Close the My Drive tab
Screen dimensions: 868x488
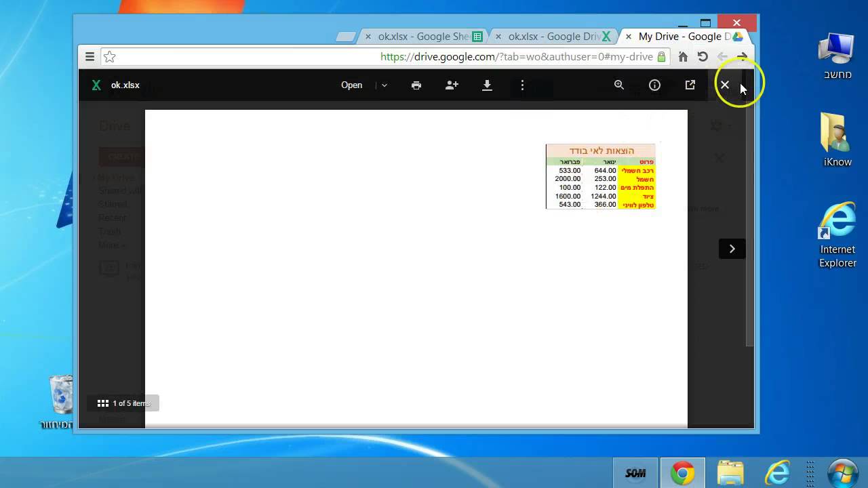coord(629,37)
